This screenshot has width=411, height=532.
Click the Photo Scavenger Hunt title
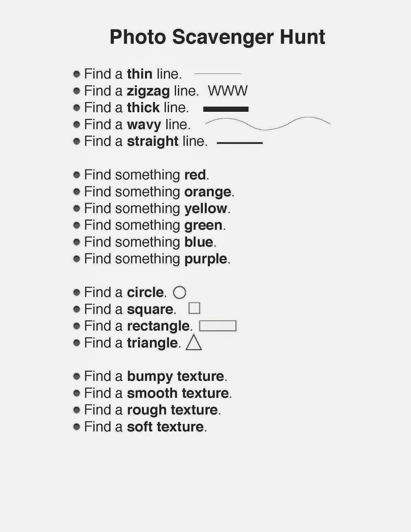pos(217,37)
